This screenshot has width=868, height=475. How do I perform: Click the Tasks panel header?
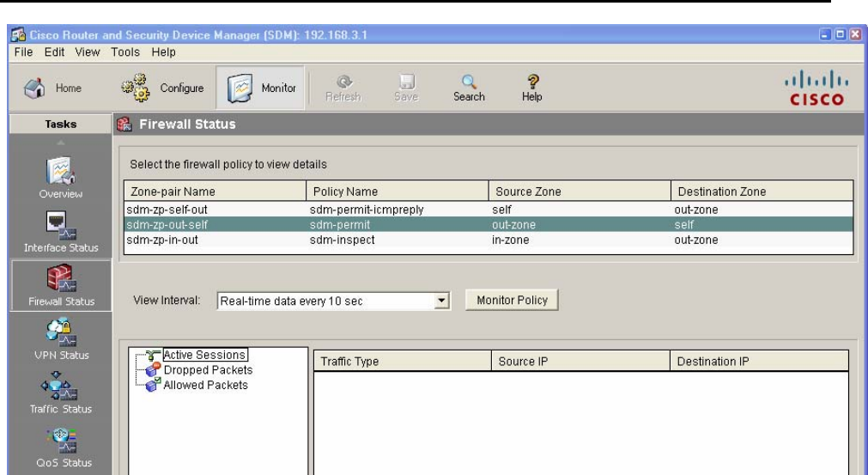pyautogui.click(x=60, y=124)
